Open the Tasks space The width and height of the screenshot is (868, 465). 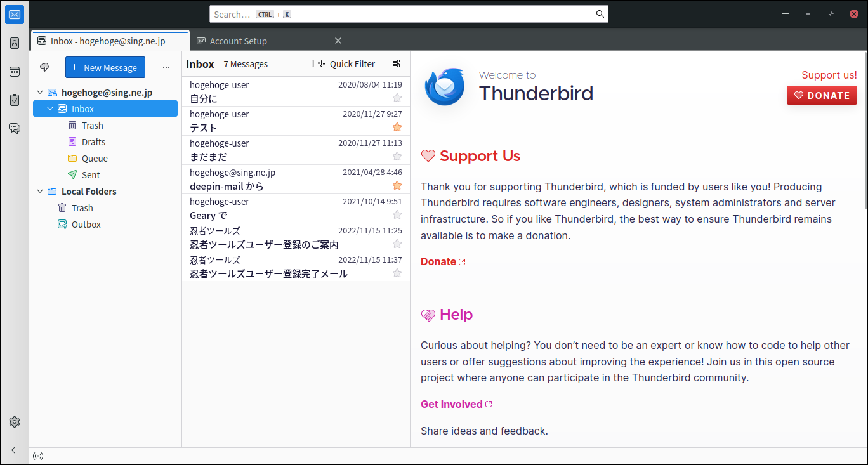[x=15, y=100]
